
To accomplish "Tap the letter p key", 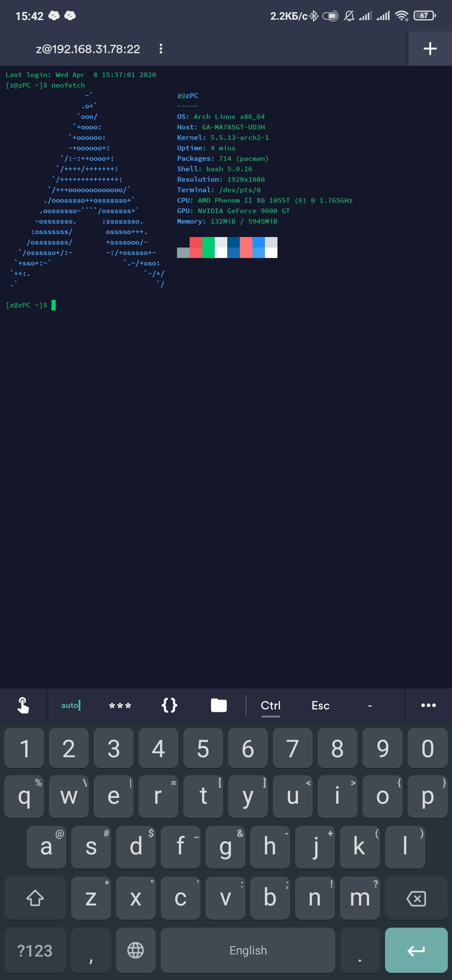I will coord(428,796).
